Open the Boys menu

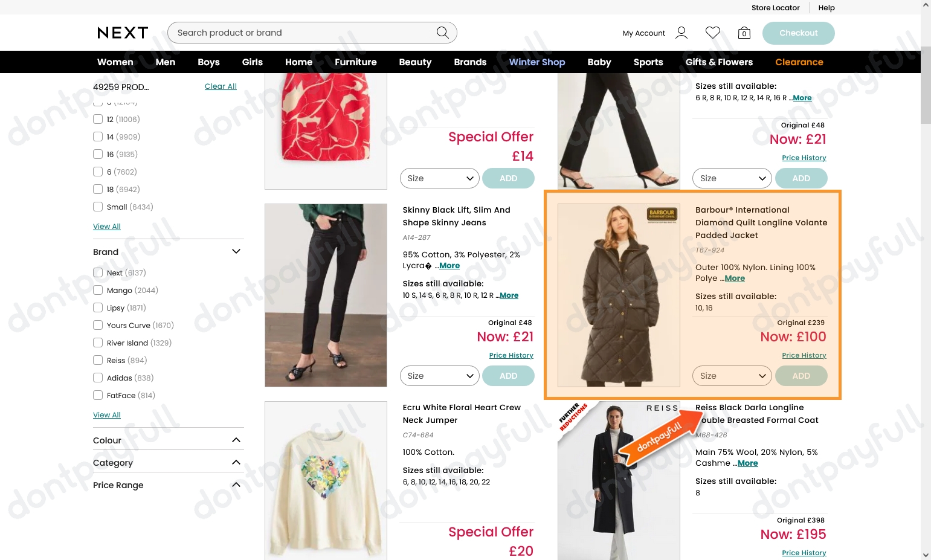point(208,62)
